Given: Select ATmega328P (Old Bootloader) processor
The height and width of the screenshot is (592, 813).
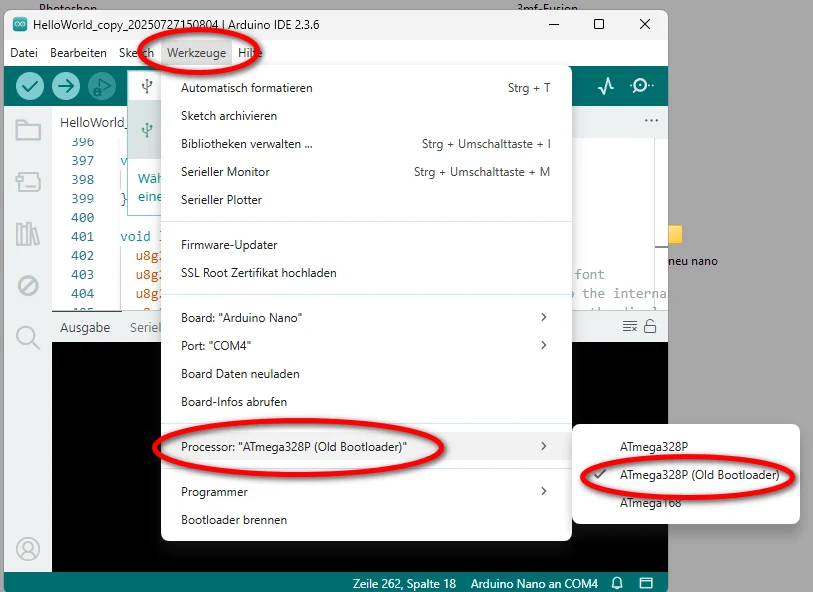Looking at the screenshot, I should pyautogui.click(x=686, y=475).
